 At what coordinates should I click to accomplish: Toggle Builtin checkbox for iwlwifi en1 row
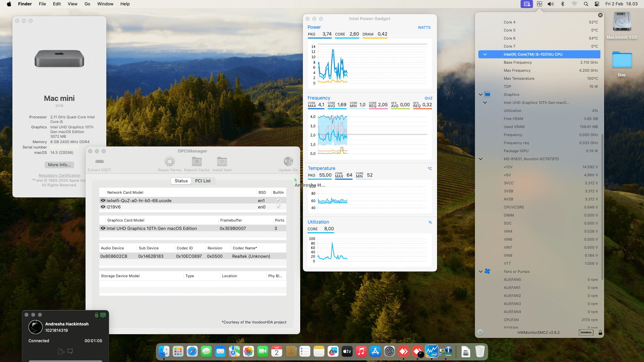(x=278, y=200)
